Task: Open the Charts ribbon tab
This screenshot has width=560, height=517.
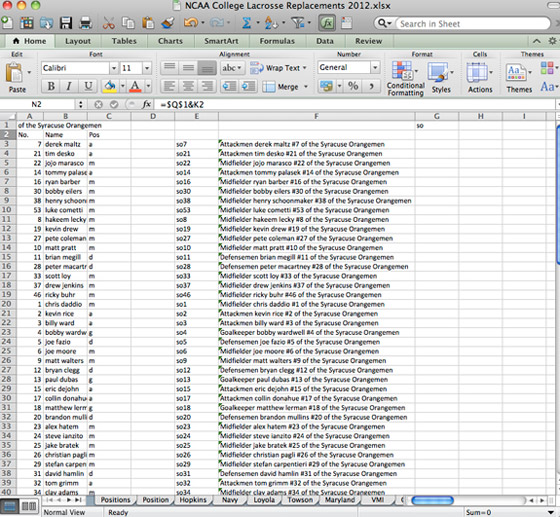Action: 170,41
